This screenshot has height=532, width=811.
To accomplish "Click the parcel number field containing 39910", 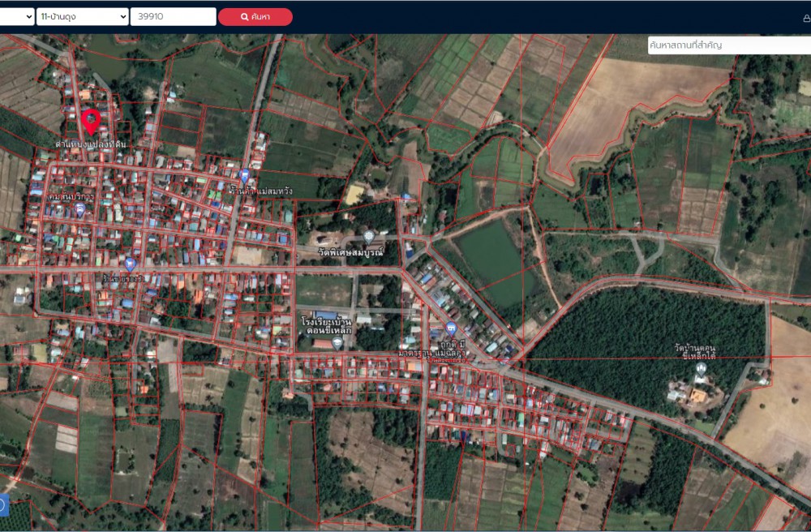I will pyautogui.click(x=173, y=16).
